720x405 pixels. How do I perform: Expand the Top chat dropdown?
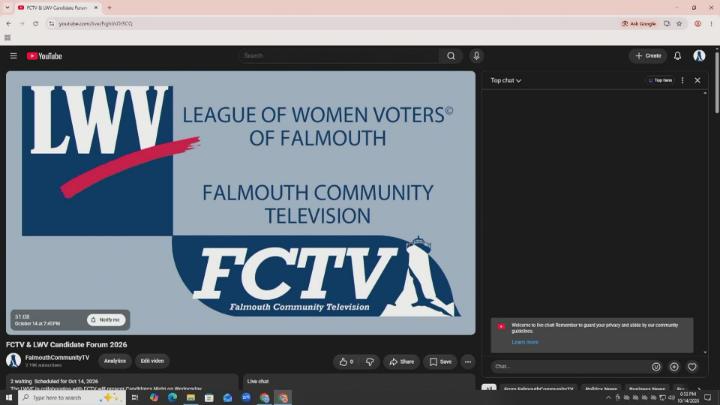point(506,80)
